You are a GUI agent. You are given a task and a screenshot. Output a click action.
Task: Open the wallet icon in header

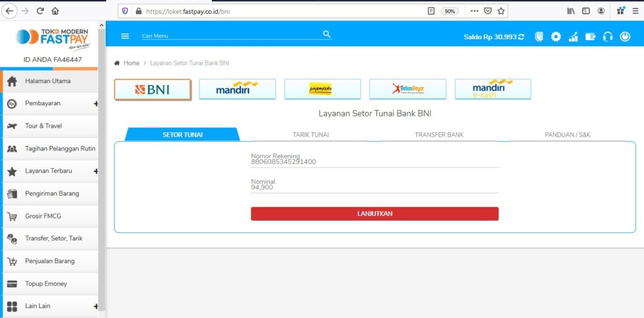[x=590, y=37]
